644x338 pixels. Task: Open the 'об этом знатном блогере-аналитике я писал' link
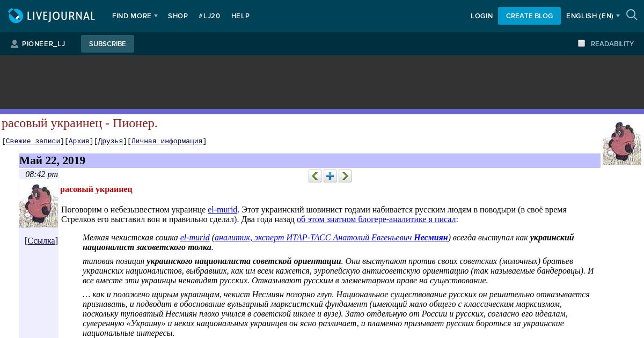tap(376, 219)
